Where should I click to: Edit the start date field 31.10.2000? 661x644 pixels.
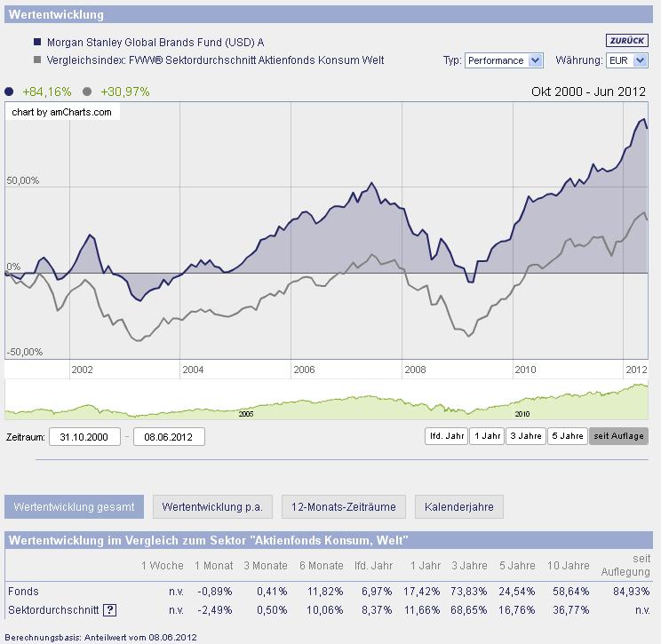tap(84, 436)
